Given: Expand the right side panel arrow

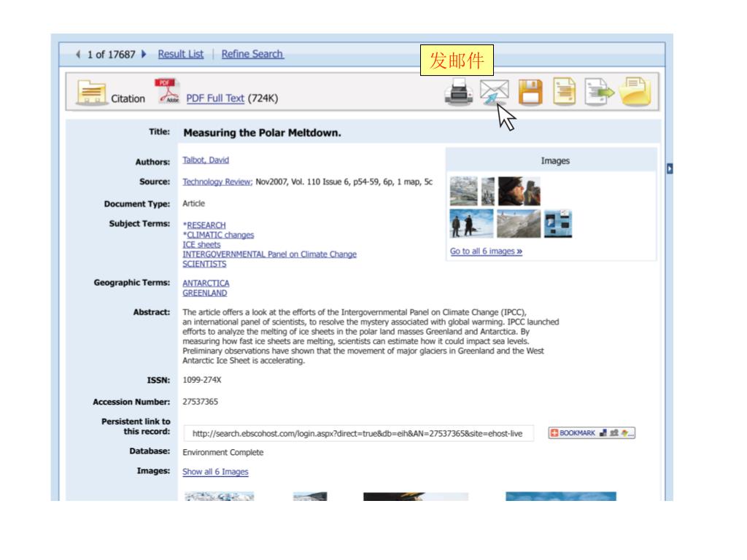Looking at the screenshot, I should [670, 168].
